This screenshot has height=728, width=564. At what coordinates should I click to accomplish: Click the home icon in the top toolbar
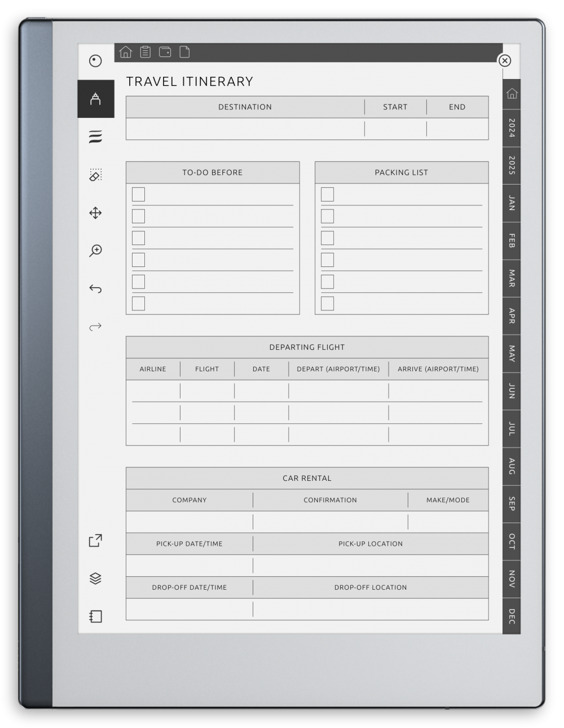125,52
